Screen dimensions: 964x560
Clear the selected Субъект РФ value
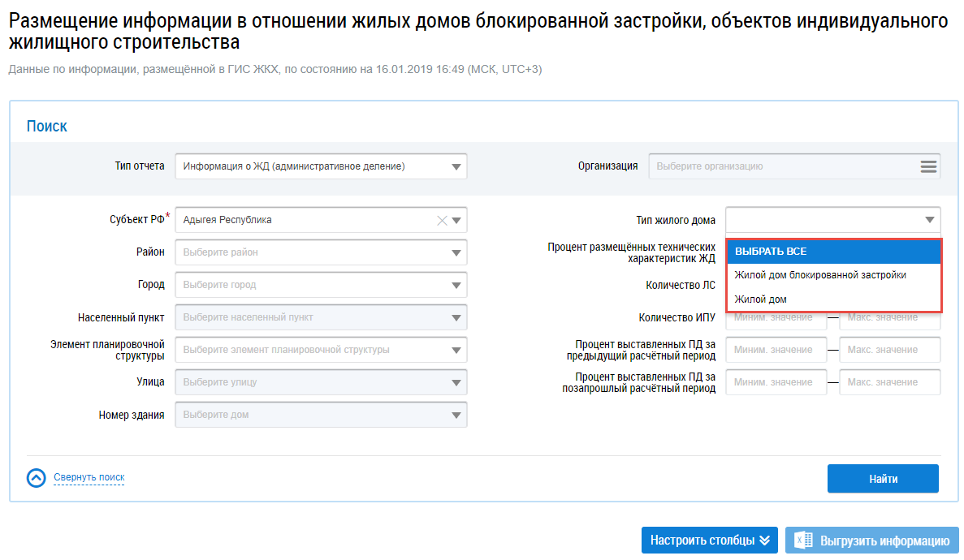442,220
